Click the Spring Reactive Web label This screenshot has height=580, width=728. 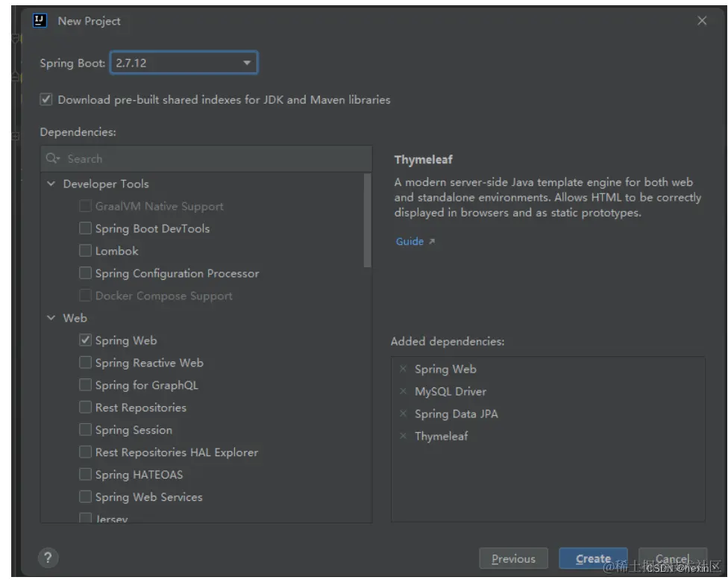tap(149, 363)
